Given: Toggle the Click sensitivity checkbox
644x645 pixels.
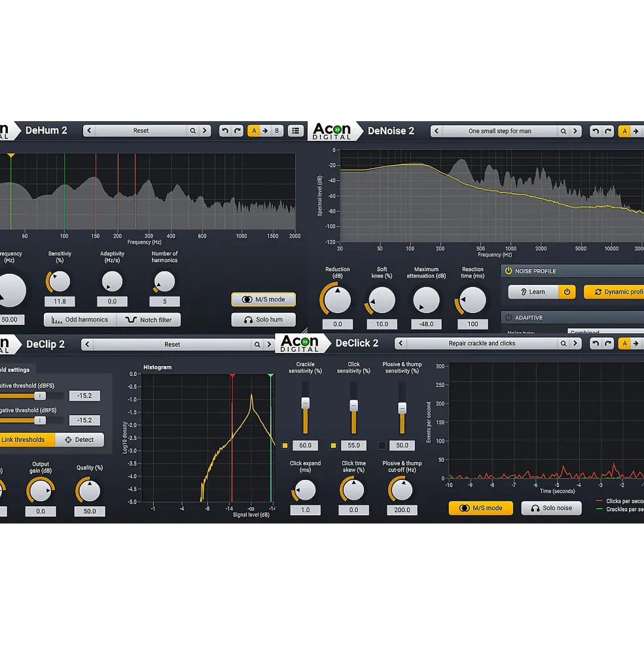Looking at the screenshot, I should 334,445.
